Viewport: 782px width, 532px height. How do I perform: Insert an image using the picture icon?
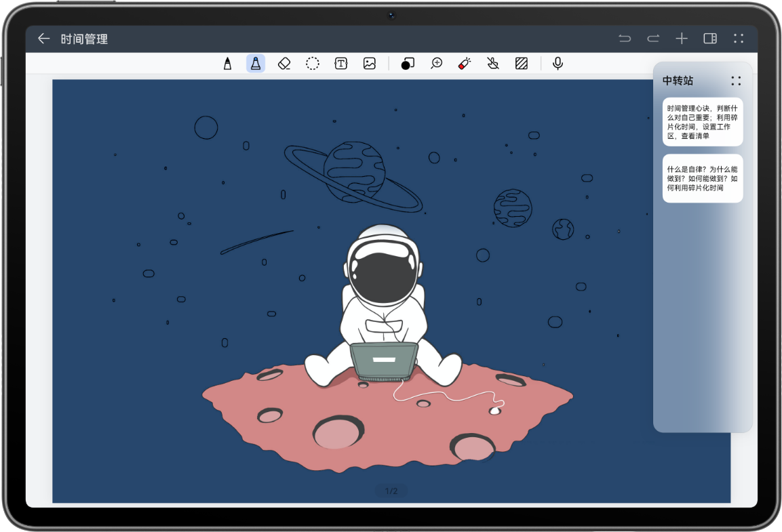(370, 64)
